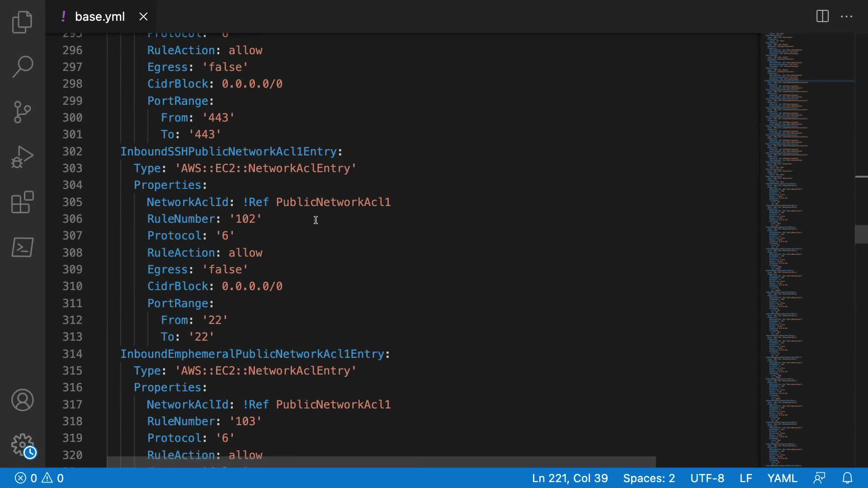The width and height of the screenshot is (868, 488).
Task: Open the terminal panel icon in the activity bar
Action: click(x=22, y=247)
